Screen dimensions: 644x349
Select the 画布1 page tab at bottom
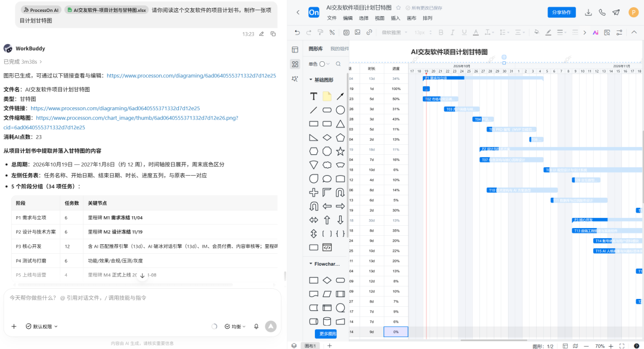click(310, 346)
